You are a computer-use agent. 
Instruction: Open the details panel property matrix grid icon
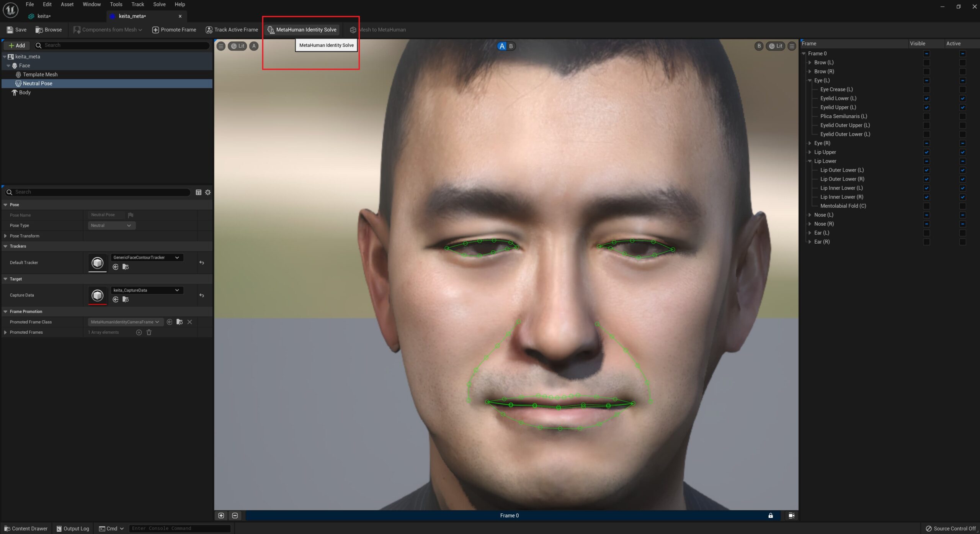(x=199, y=192)
